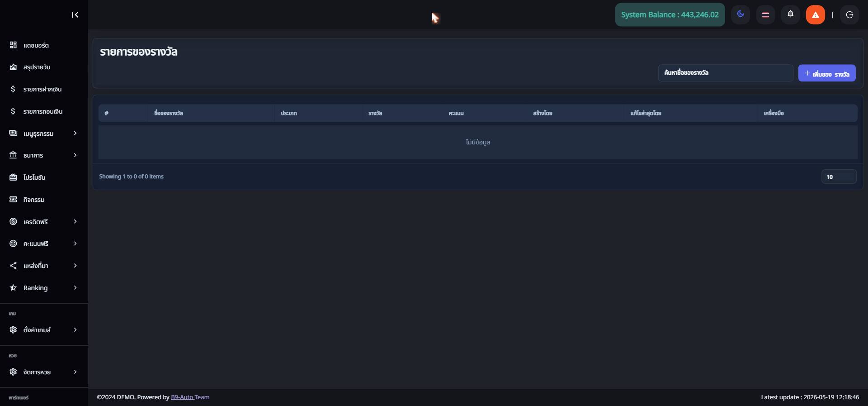Collapse the sidebar with the arrow icon
868x406 pixels.
tap(75, 15)
